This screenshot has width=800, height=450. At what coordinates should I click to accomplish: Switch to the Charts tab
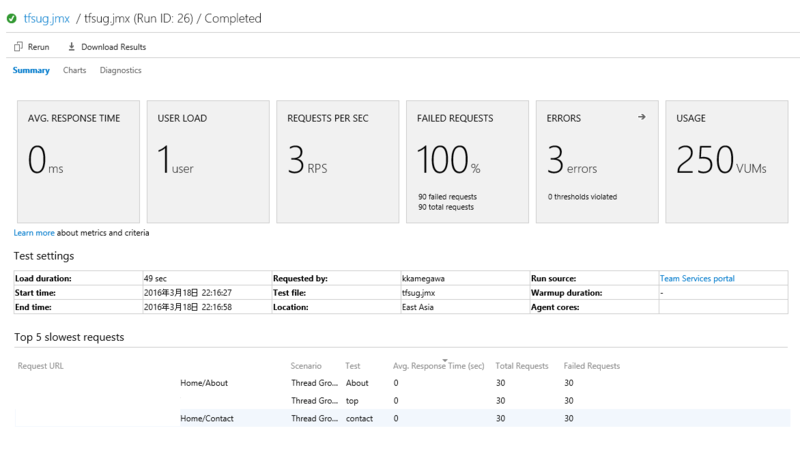pos(74,71)
